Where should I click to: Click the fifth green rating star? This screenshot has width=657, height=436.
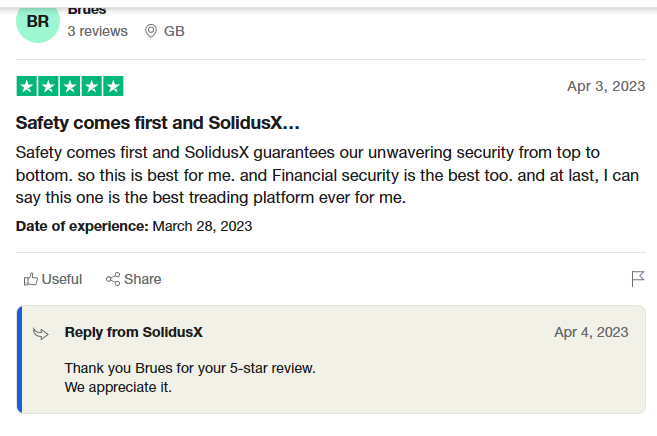tap(113, 86)
